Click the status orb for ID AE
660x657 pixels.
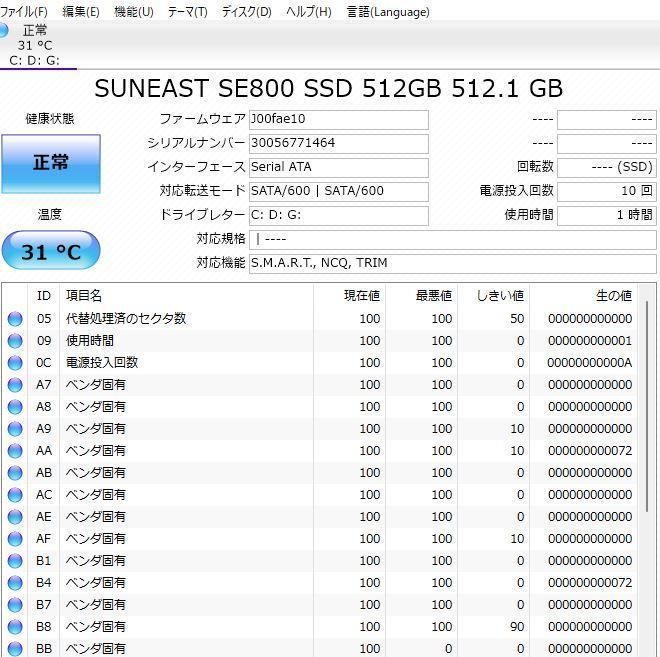tap(15, 517)
